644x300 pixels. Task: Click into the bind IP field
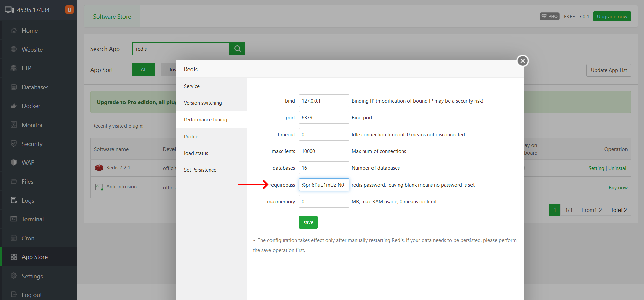tap(324, 101)
